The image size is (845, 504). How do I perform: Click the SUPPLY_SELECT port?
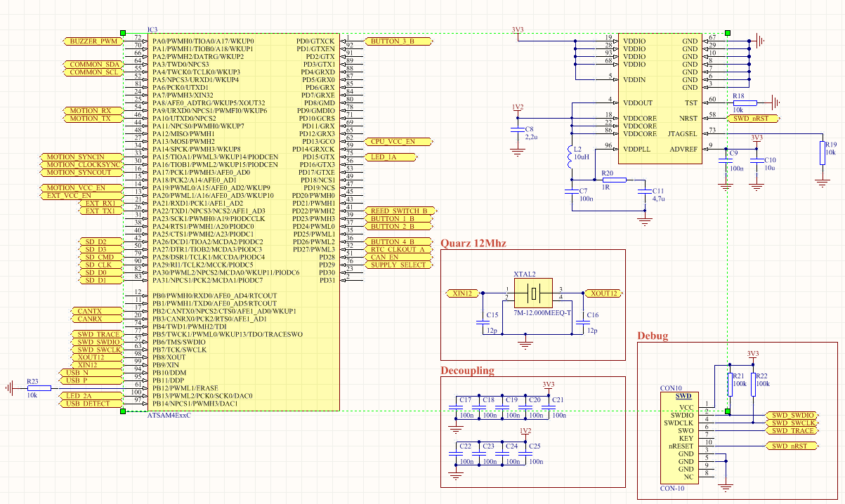tap(397, 265)
